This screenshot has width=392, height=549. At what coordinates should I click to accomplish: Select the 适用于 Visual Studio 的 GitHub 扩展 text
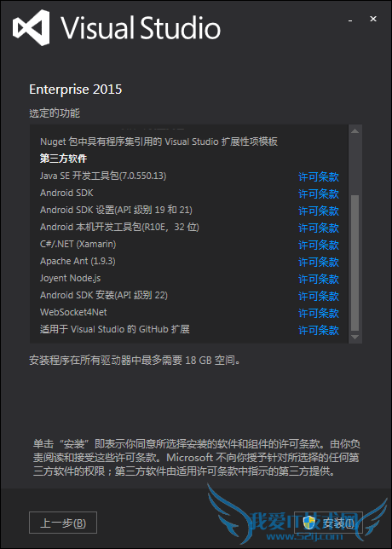click(x=115, y=329)
